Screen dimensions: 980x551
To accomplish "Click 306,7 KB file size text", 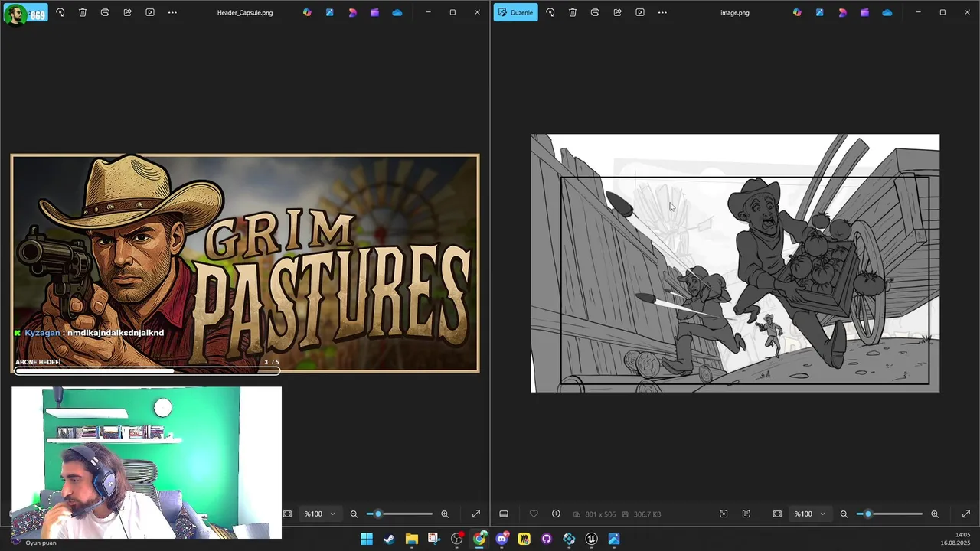I will point(648,514).
